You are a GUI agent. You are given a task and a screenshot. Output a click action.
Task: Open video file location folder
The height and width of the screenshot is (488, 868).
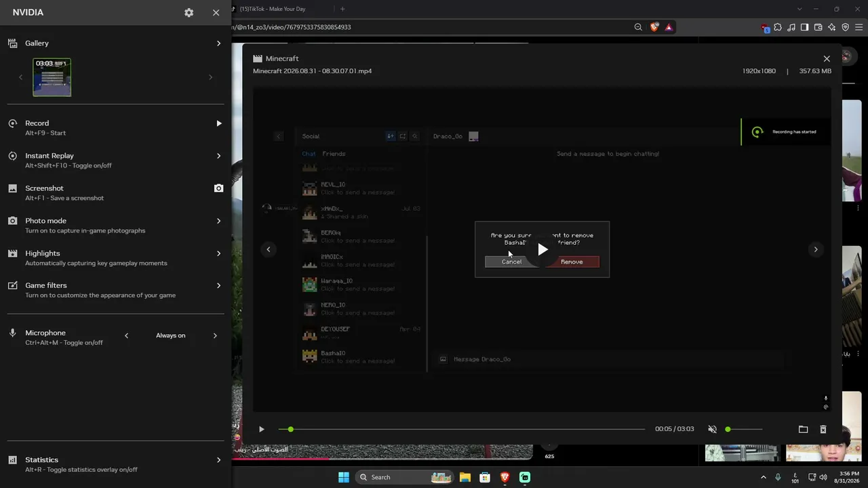803,429
